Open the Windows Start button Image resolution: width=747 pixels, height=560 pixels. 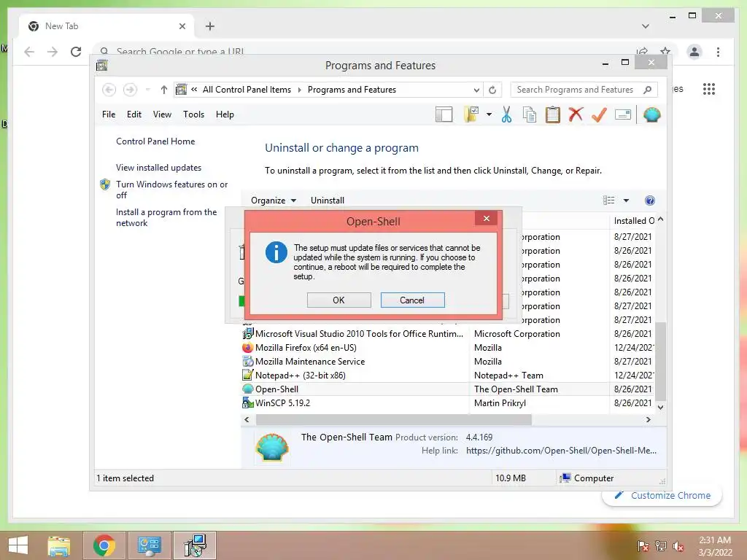(x=18, y=545)
